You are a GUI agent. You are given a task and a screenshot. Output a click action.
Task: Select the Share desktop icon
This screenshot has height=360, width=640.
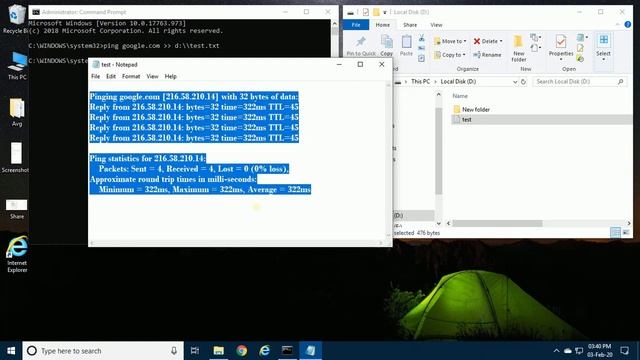point(17,209)
